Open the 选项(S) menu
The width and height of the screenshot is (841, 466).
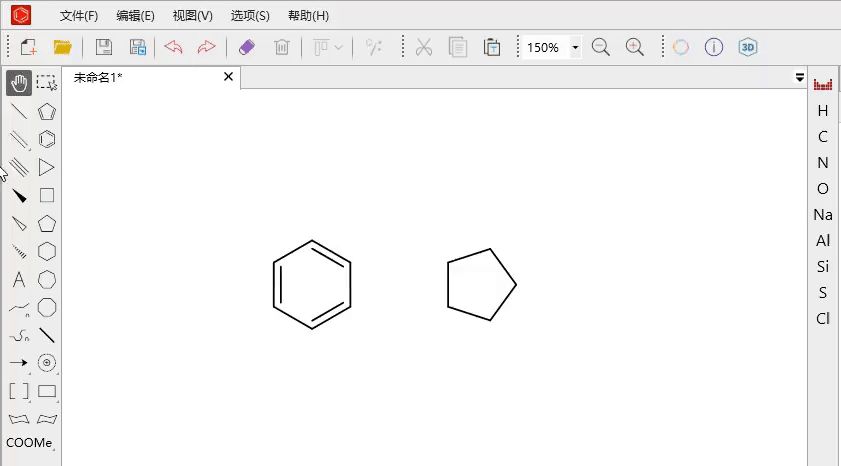click(x=250, y=16)
